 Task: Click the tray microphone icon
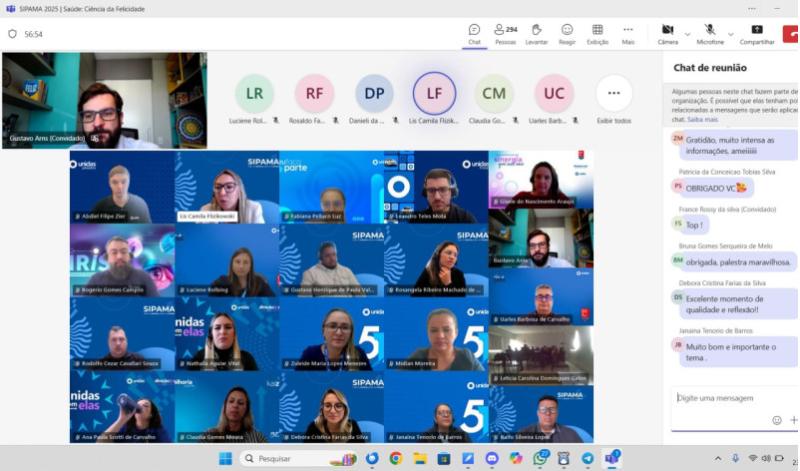click(x=735, y=459)
